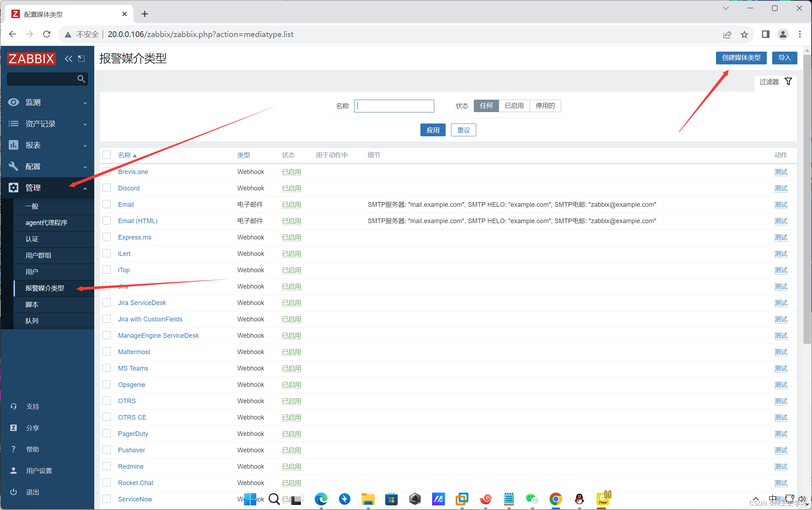Click the 名称 filter input field
This screenshot has width=812, height=510.
click(394, 106)
